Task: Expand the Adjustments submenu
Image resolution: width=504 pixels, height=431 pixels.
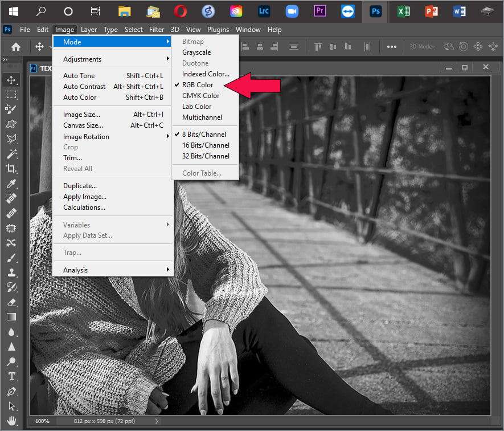Action: point(112,59)
